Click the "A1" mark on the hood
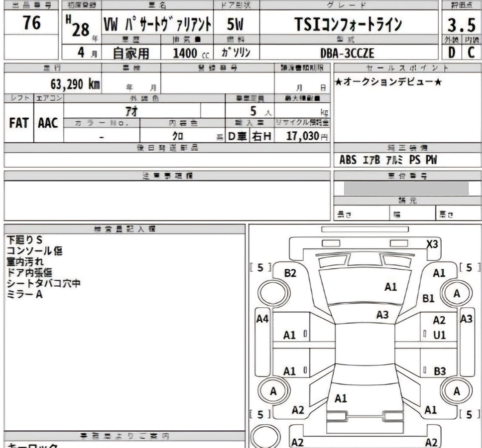 pos(391,287)
